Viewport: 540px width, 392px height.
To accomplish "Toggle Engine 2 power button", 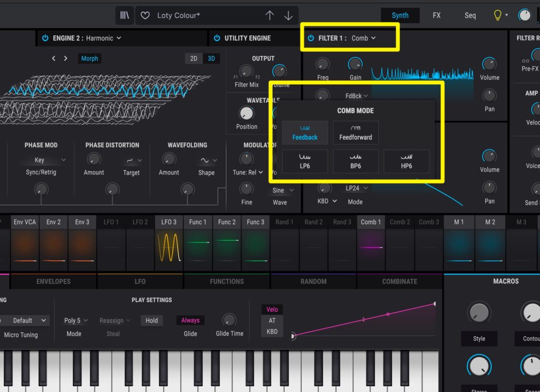I will pyautogui.click(x=45, y=38).
